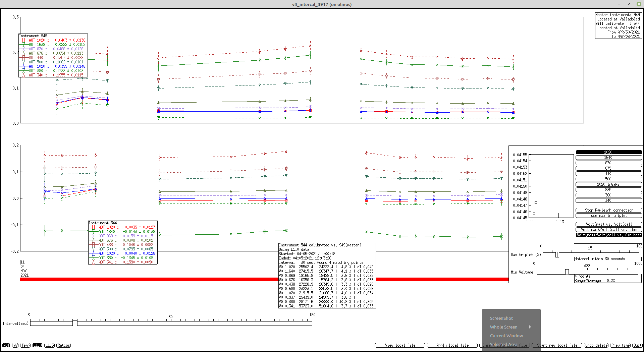Click the Min Voltage slider handle
This screenshot has width=644, height=352.
coord(567,272)
